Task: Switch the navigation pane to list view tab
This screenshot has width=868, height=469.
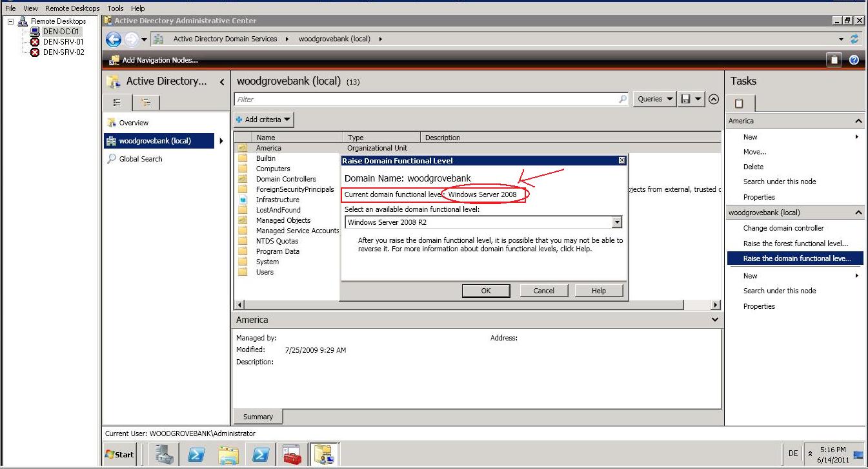Action: tap(117, 103)
